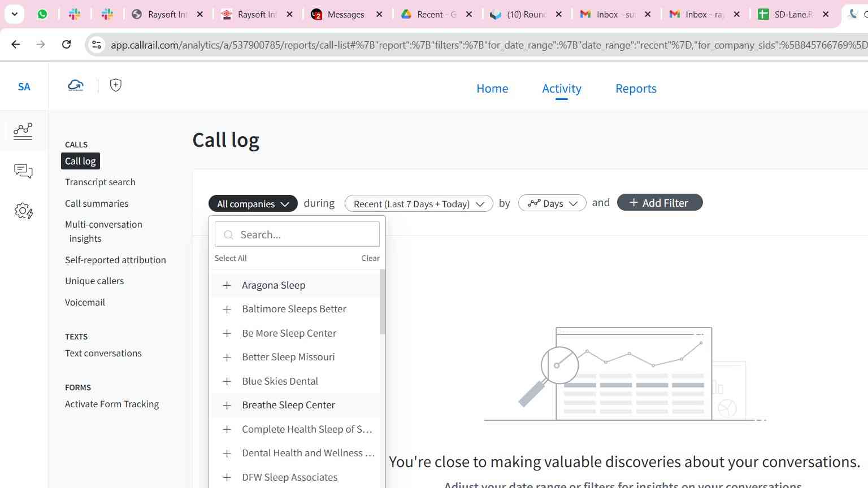Open Voicemail in the sidebar
868x488 pixels.
pyautogui.click(x=85, y=302)
